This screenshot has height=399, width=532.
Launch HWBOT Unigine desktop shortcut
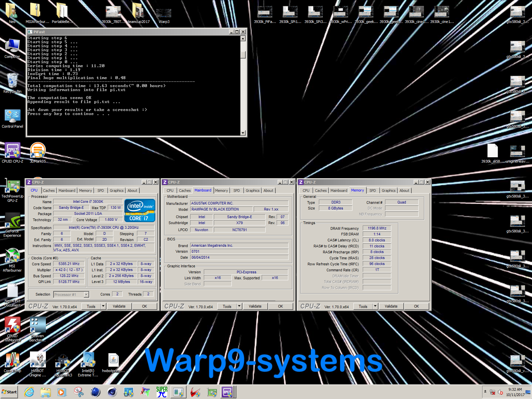coord(38,364)
